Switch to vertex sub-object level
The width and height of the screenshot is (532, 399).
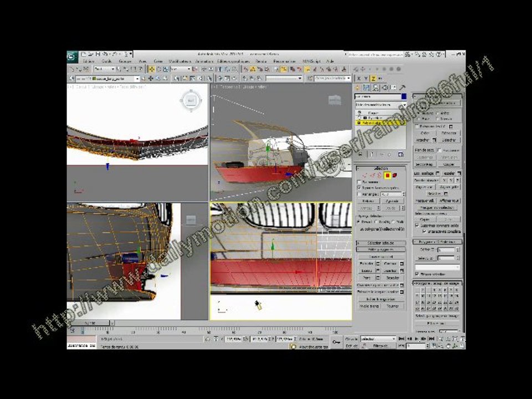coord(365,176)
